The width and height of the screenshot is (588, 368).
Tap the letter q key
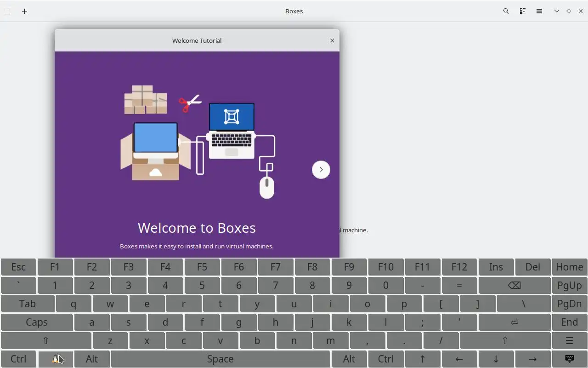pos(73,304)
